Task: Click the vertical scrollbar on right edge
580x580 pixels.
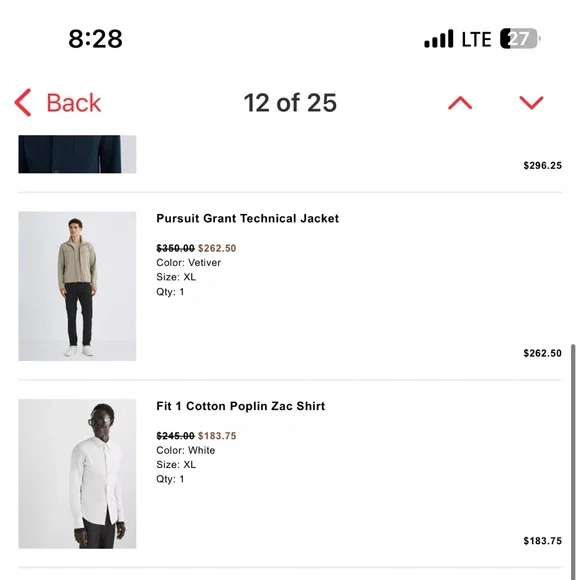Action: [573, 462]
